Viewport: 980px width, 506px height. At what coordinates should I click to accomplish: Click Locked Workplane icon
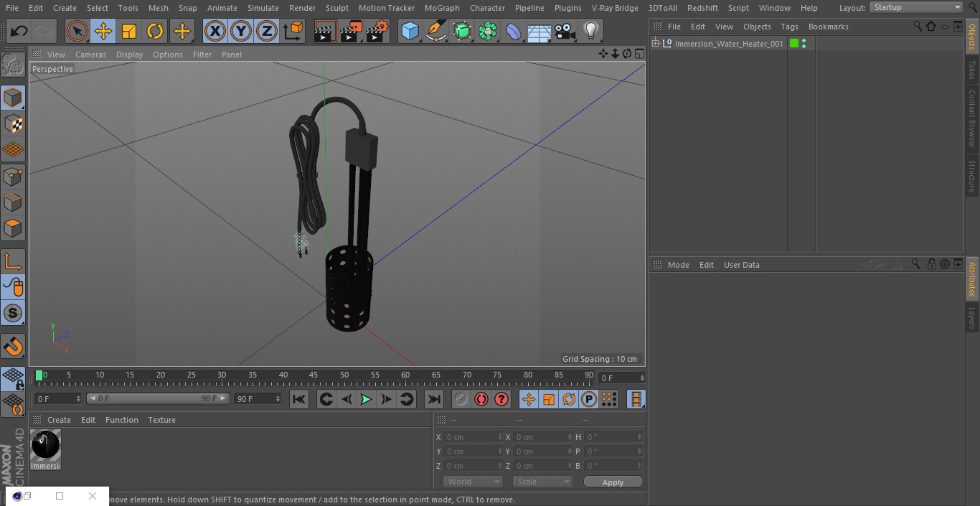pyautogui.click(x=13, y=379)
